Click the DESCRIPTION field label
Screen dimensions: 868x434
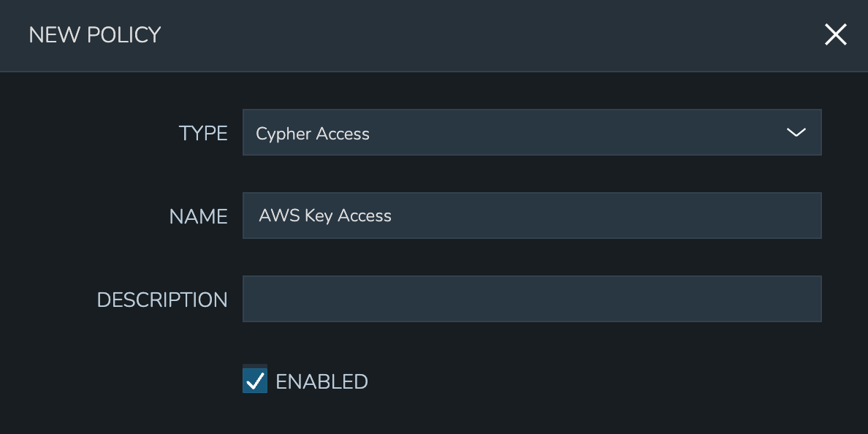pos(162,300)
